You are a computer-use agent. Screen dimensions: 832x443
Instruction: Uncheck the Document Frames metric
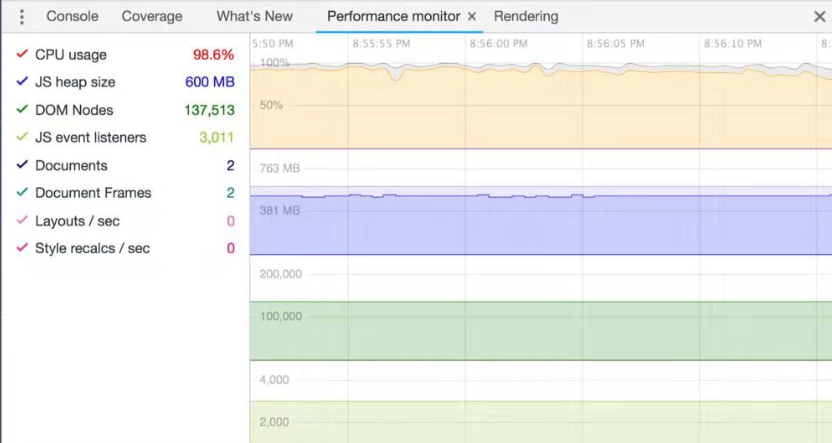pyautogui.click(x=22, y=193)
